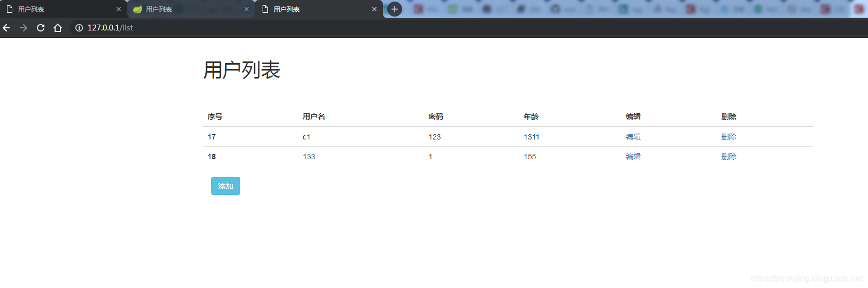This screenshot has height=288, width=868.
Task: Switch to the green leaf 用户列表 tab
Action: pos(182,9)
